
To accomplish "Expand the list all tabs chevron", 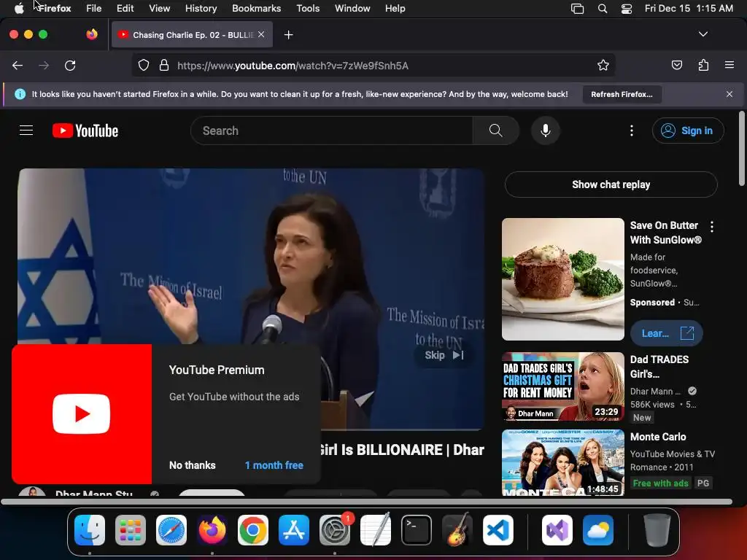I will pyautogui.click(x=703, y=34).
